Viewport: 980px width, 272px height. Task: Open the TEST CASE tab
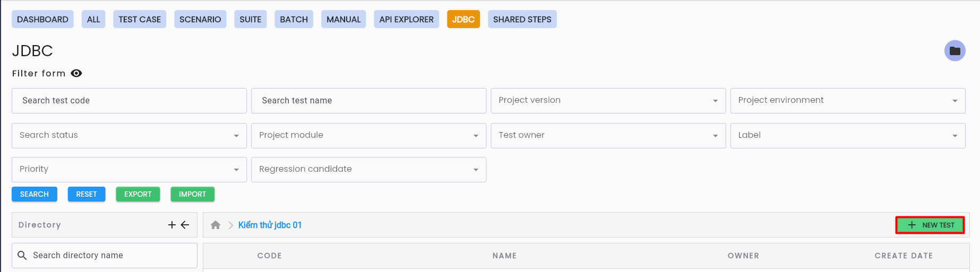pos(140,19)
